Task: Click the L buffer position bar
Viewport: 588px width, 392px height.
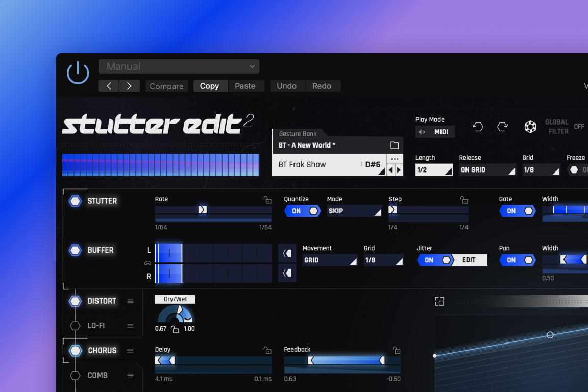Action: click(213, 253)
